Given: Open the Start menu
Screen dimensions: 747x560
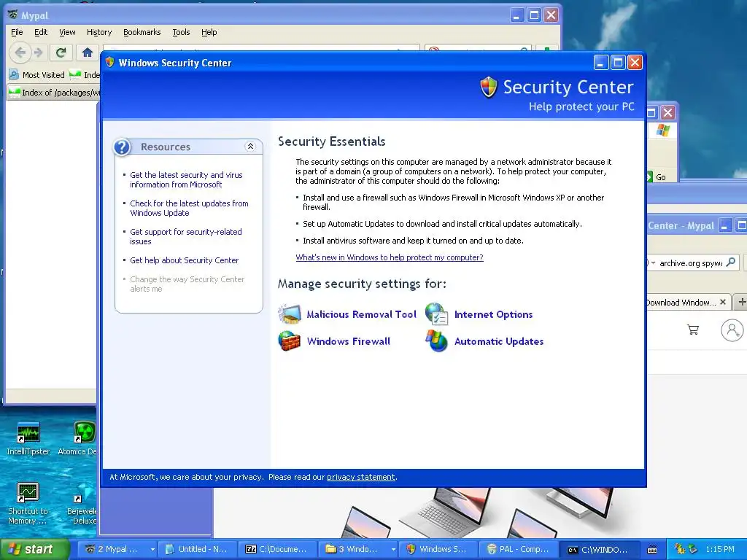Looking at the screenshot, I should click(x=34, y=549).
